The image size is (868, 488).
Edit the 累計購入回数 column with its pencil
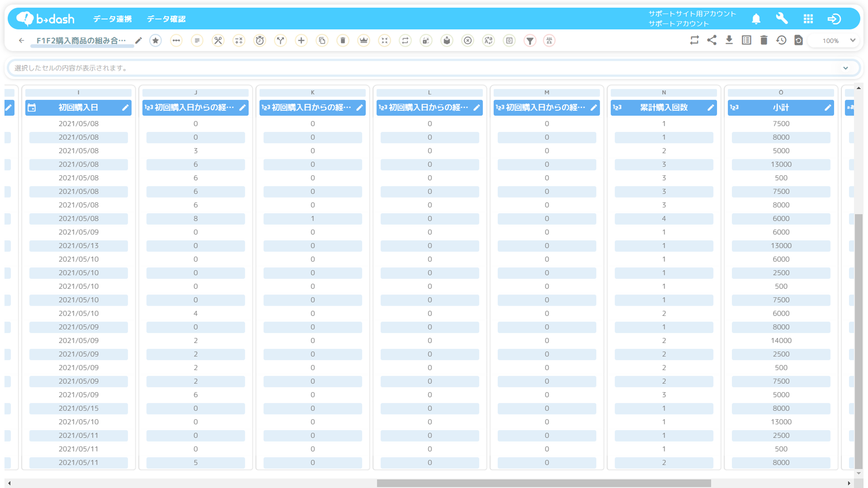pyautogui.click(x=710, y=108)
